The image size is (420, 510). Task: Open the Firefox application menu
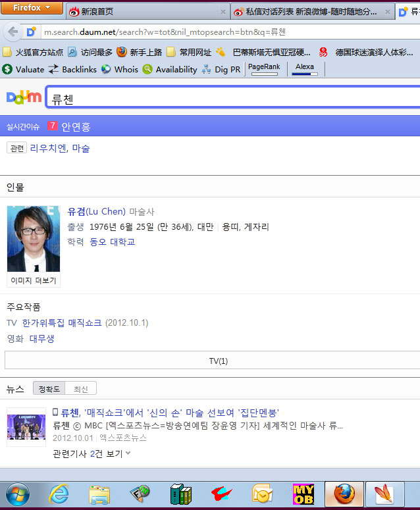tap(32, 8)
